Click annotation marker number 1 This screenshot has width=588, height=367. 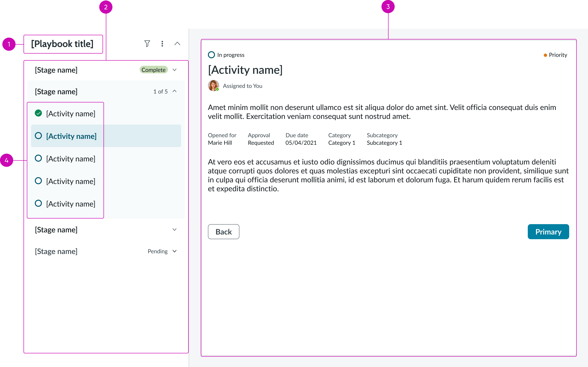[9, 44]
